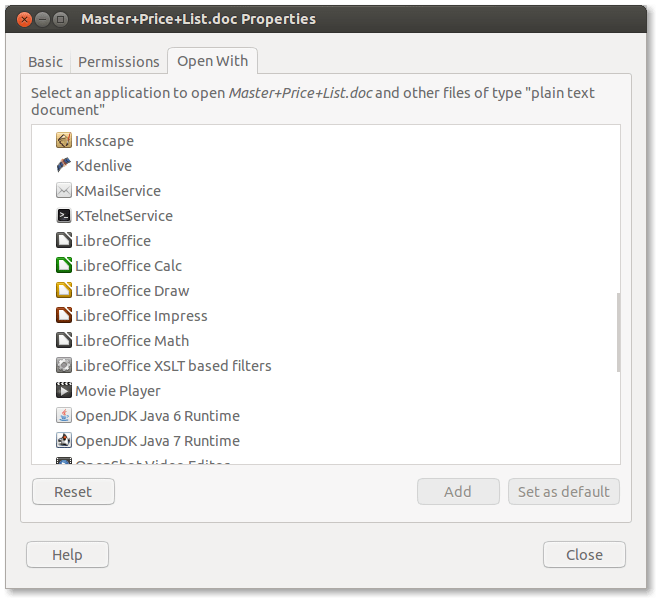Click the OpenJDK Java 6 icon
This screenshot has width=656, height=598.
click(x=64, y=415)
